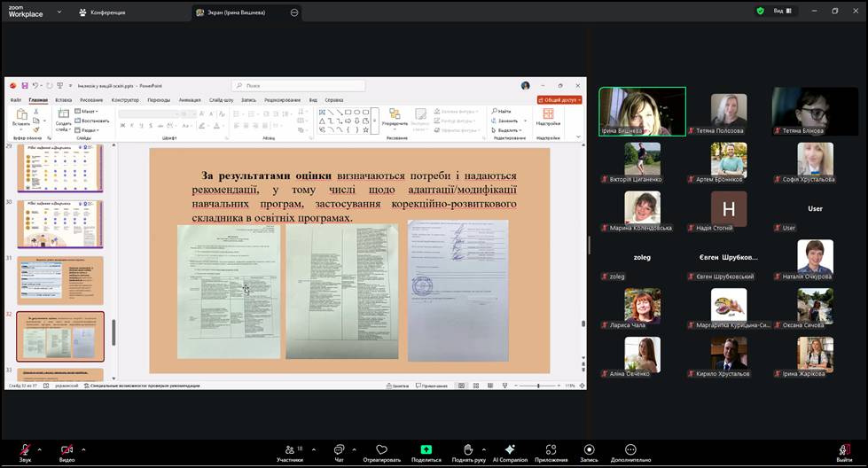868x468 pixels.
Task: Click the Отреагировать reactions heart icon
Action: coord(381,450)
